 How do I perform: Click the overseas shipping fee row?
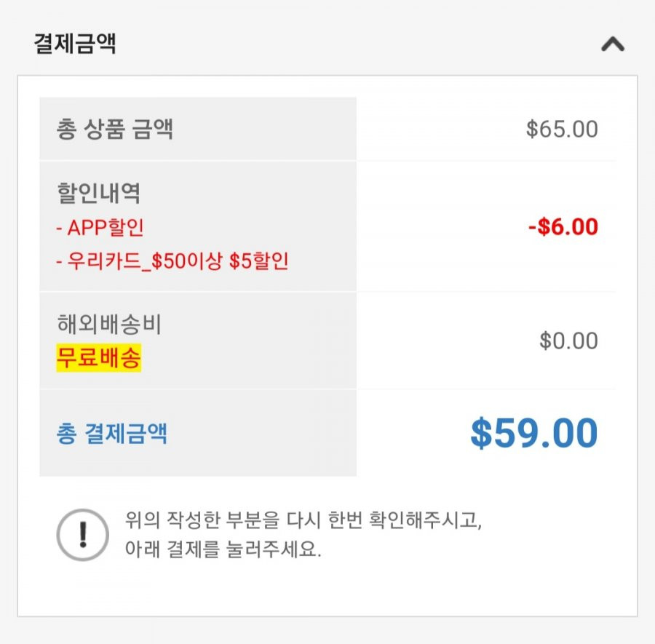(327, 341)
